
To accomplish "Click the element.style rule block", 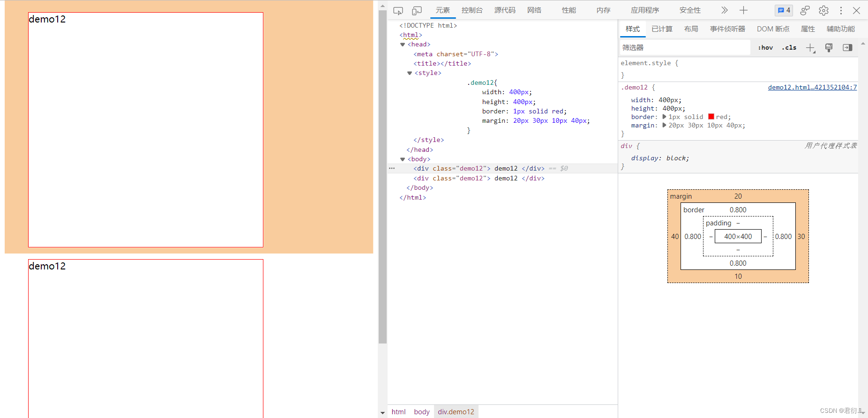I will (x=738, y=69).
